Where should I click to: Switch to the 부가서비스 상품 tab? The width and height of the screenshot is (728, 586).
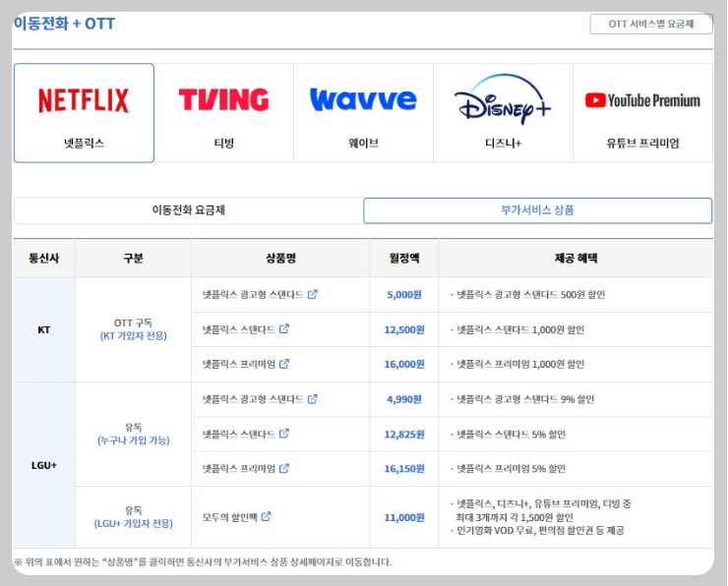click(538, 210)
